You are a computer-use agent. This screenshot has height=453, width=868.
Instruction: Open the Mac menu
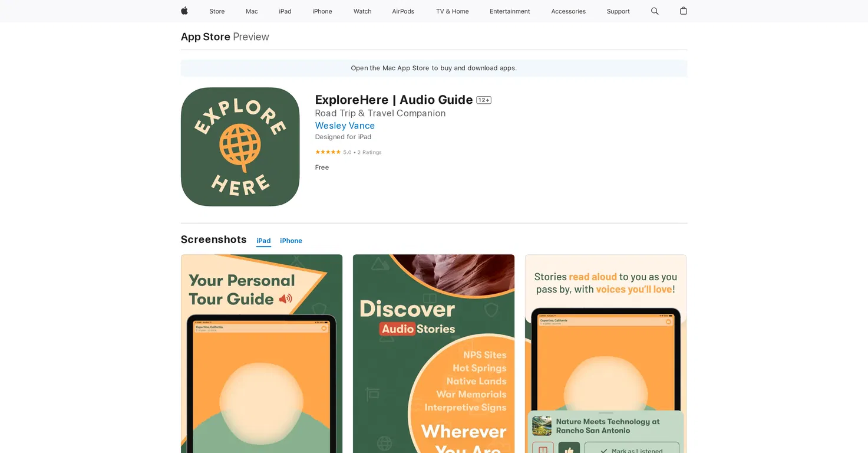point(252,11)
